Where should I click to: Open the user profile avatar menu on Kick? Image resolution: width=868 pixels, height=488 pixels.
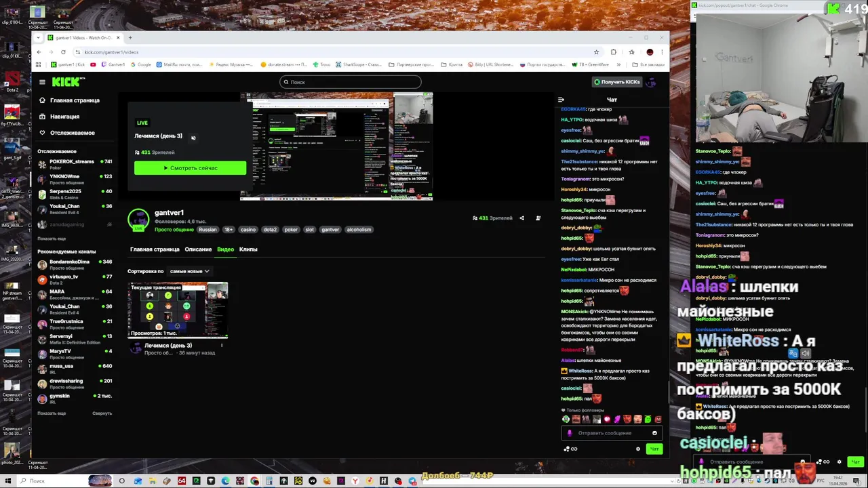[x=651, y=82]
